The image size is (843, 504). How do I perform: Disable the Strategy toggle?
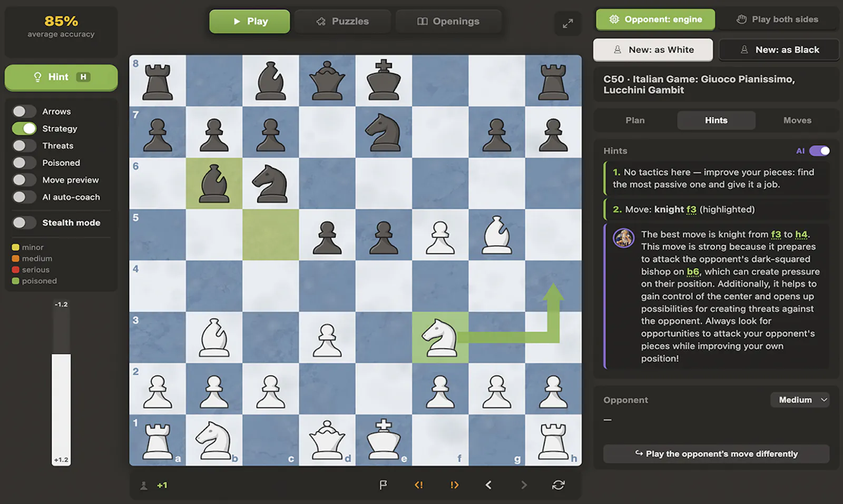pyautogui.click(x=24, y=129)
